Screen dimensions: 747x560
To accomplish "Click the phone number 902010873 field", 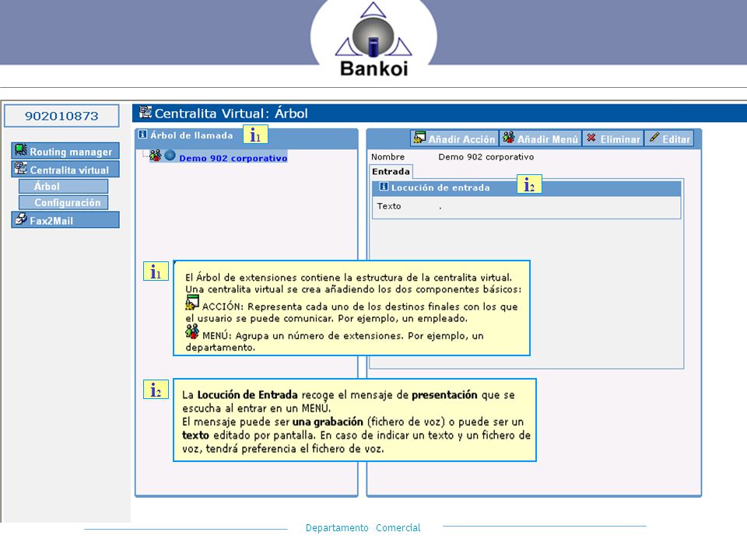I will (x=61, y=116).
